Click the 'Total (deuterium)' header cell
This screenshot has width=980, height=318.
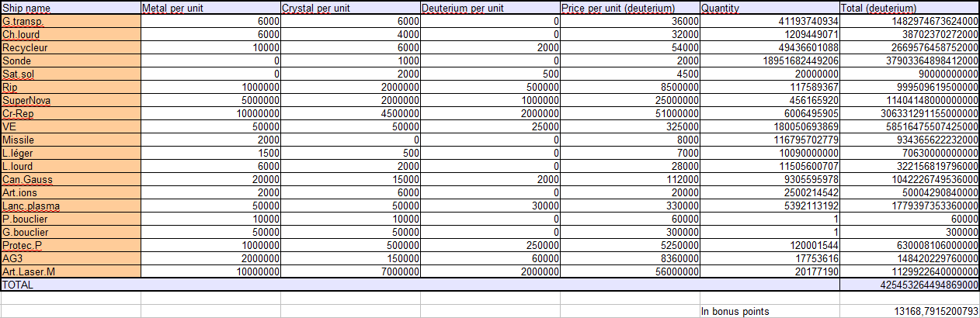[x=909, y=9]
